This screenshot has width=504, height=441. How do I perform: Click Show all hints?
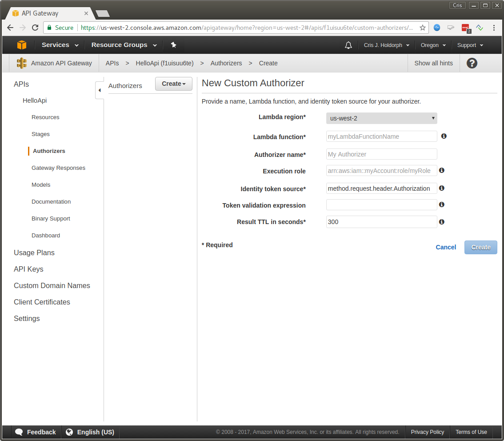(x=433, y=63)
